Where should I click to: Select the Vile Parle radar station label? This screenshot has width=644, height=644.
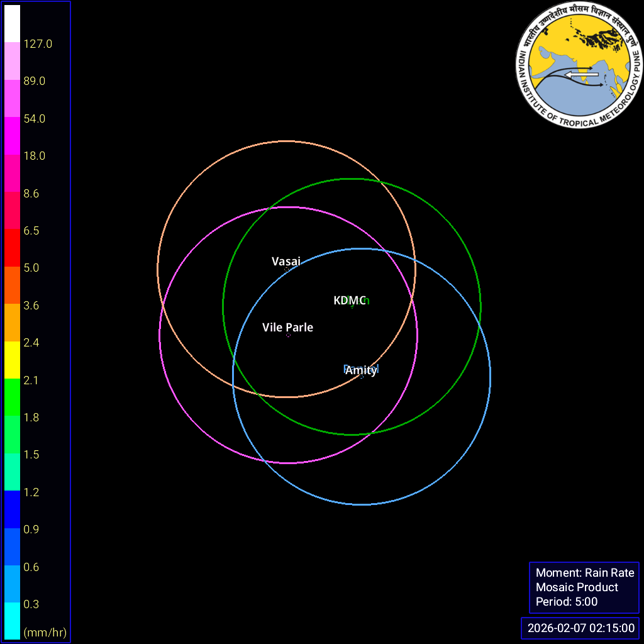(x=287, y=328)
